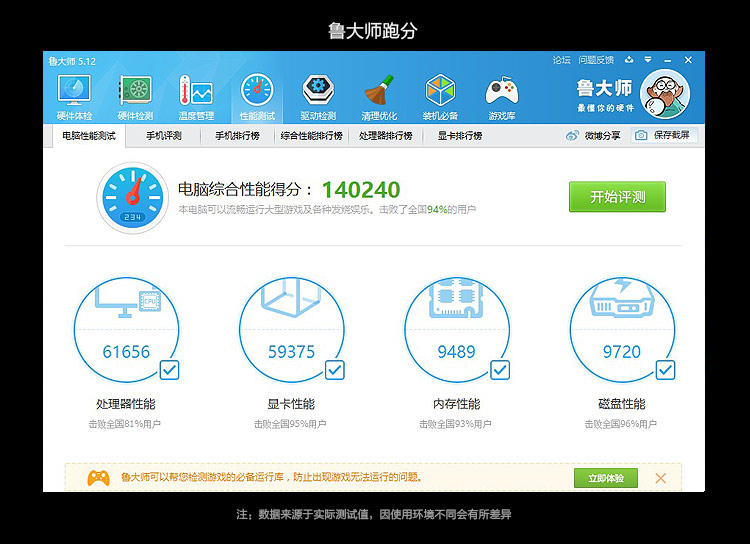This screenshot has height=544, width=750.
Task: Click the skin/theme icon beside 问题反馈
Action: point(629,60)
